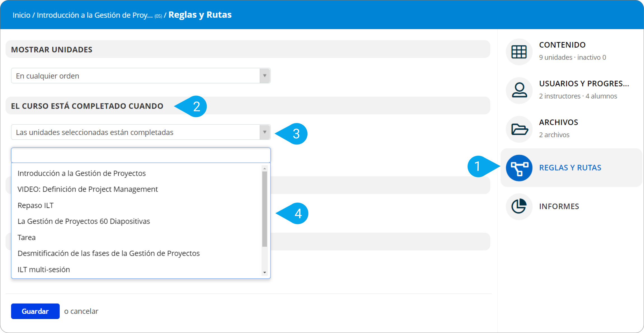Click the Contenido grid icon
This screenshot has width=644, height=333.
click(x=519, y=52)
